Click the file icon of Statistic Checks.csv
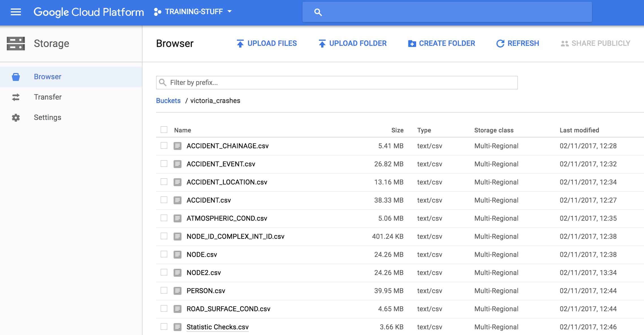The height and width of the screenshot is (335, 644). point(178,327)
